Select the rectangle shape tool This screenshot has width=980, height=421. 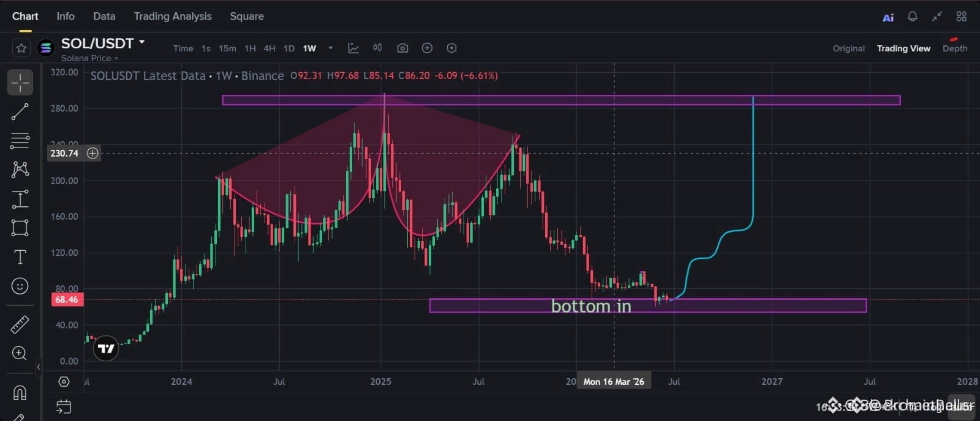coord(20,228)
